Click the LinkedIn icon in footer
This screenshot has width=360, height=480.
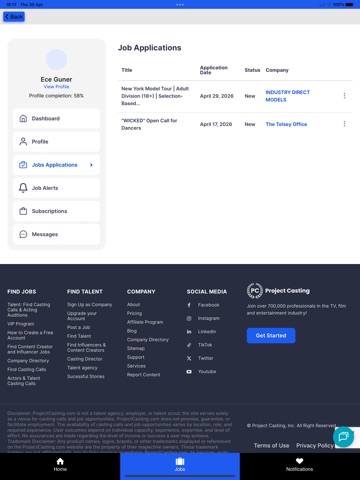coord(189,332)
